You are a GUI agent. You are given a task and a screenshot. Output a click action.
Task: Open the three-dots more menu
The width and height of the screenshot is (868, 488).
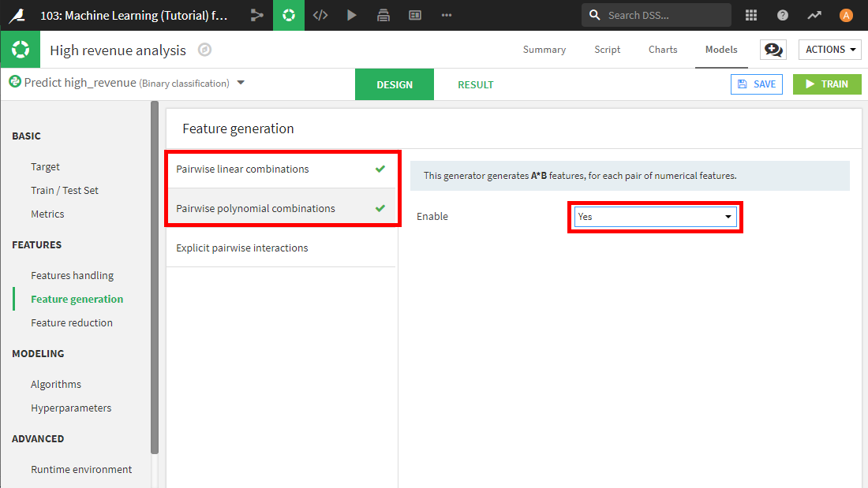pos(446,16)
